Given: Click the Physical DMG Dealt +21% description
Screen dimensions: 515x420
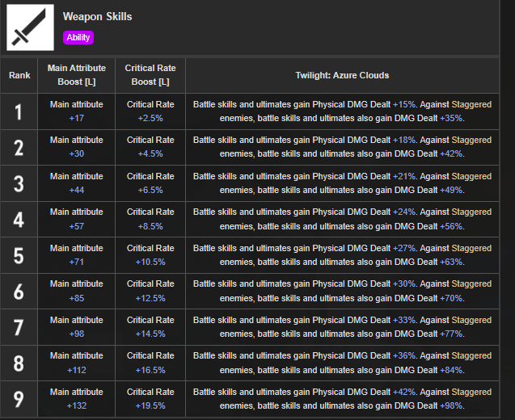Looking at the screenshot, I should 342,183.
